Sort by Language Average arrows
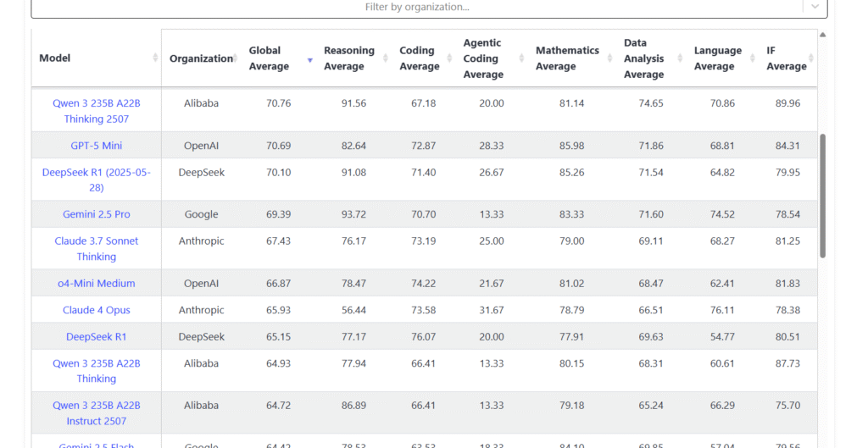The width and height of the screenshot is (868, 448). pyautogui.click(x=753, y=58)
